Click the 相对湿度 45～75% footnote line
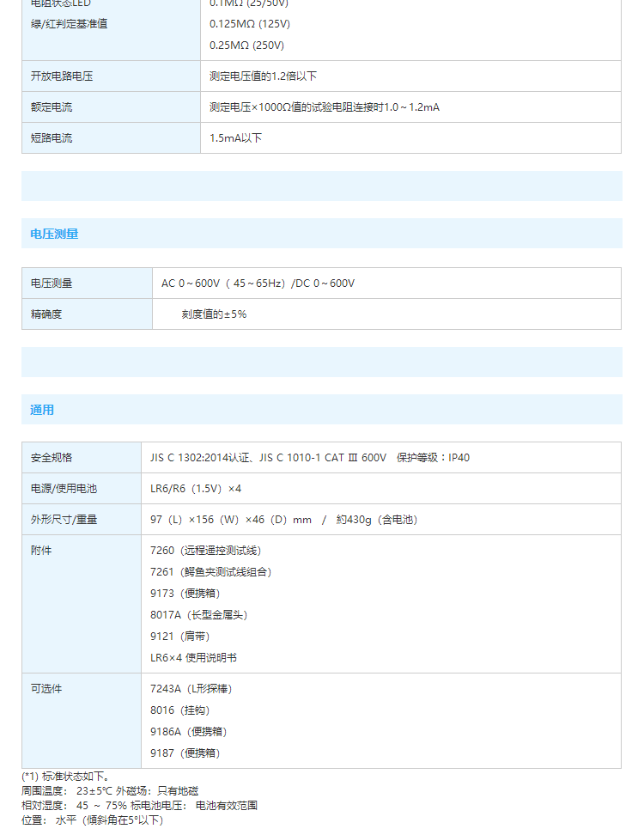This screenshot has height=835, width=644. pos(139,805)
